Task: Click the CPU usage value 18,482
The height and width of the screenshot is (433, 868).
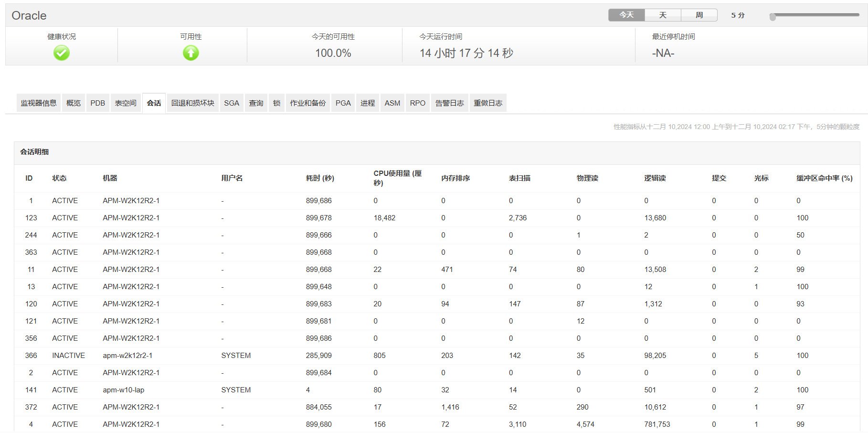Action: point(384,218)
